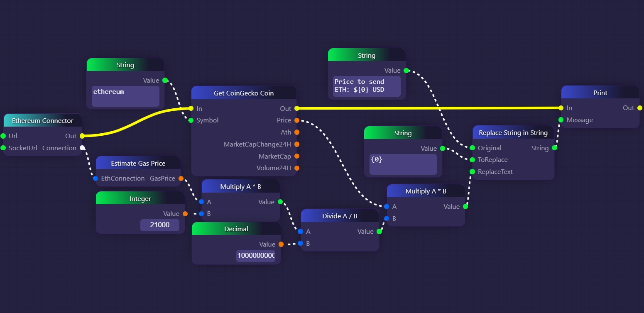The width and height of the screenshot is (644, 313).
Task: Click the SocketUrl input port
Action: [3, 148]
